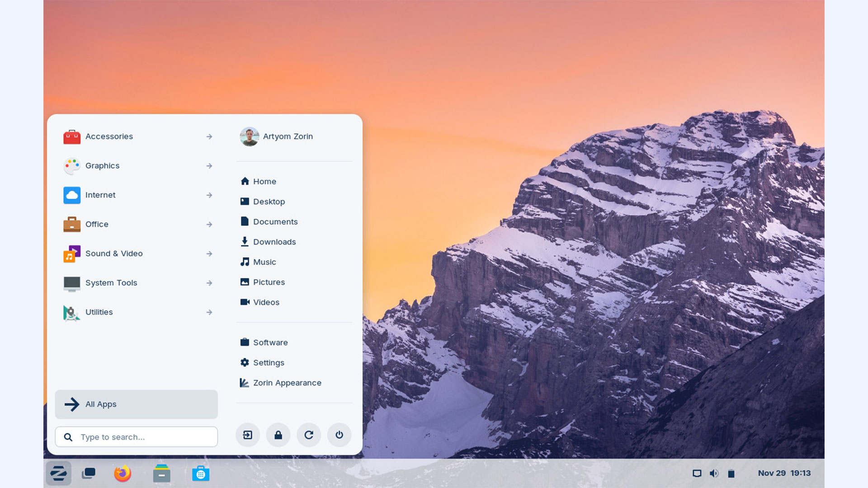The image size is (868, 488).
Task: Expand Graphics submenu arrow
Action: tap(209, 166)
